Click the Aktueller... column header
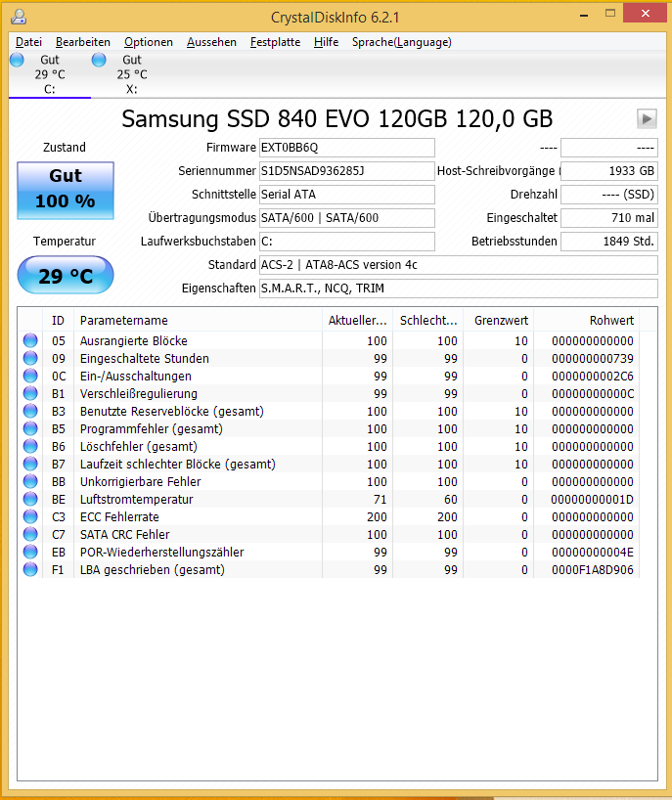 tap(358, 321)
